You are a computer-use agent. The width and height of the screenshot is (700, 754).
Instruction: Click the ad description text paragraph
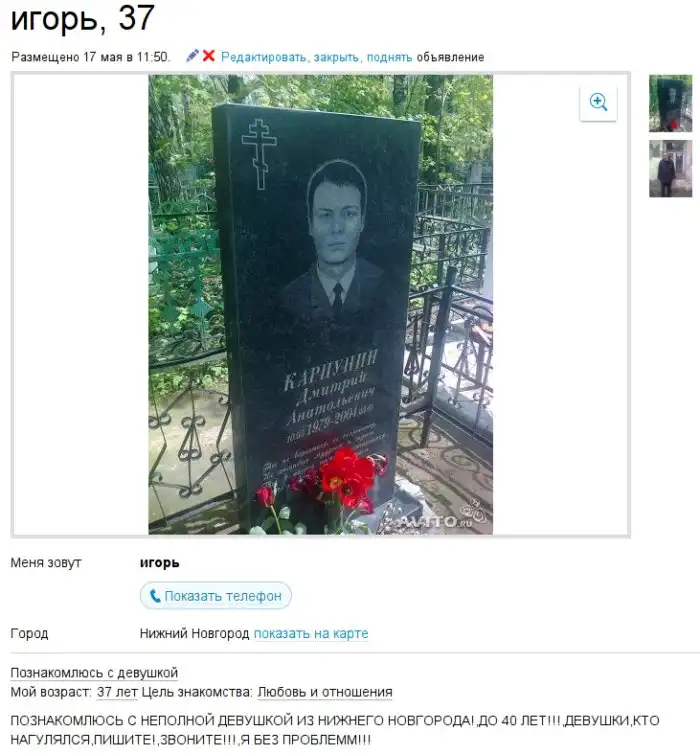[335, 730]
